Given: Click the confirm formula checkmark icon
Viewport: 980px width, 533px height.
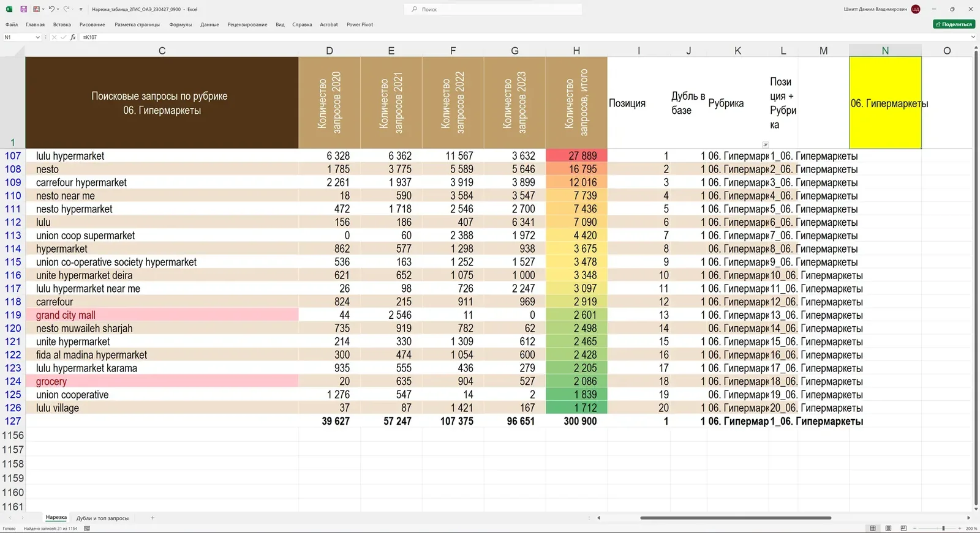Looking at the screenshot, I should [x=63, y=37].
